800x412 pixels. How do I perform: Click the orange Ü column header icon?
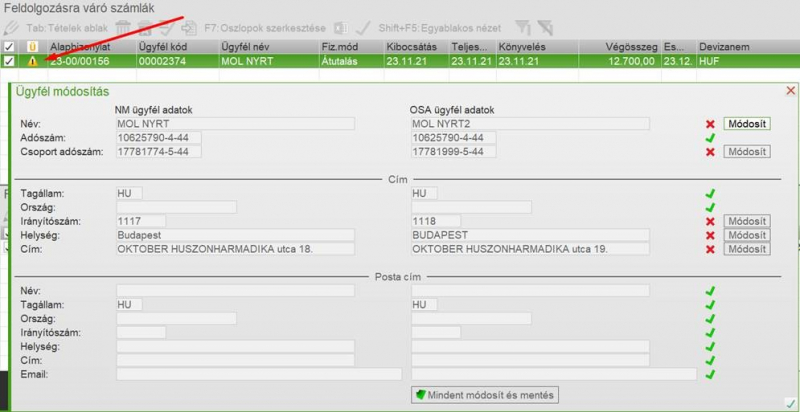33,47
